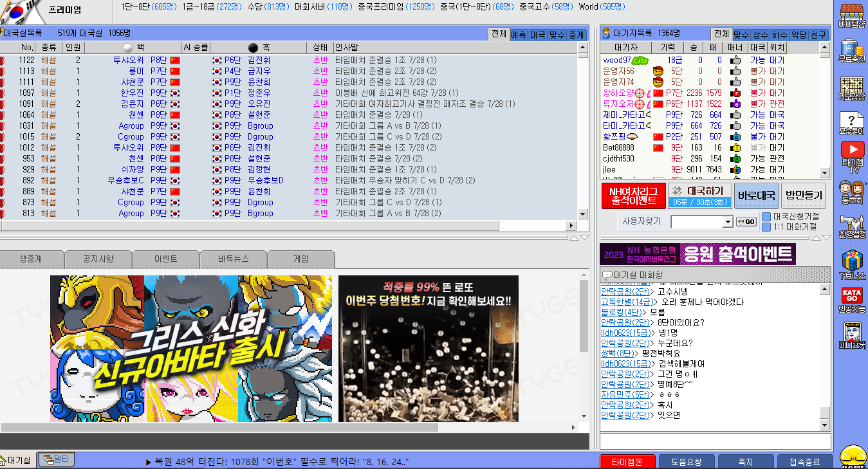Click the 방만들기 button

coord(804,196)
